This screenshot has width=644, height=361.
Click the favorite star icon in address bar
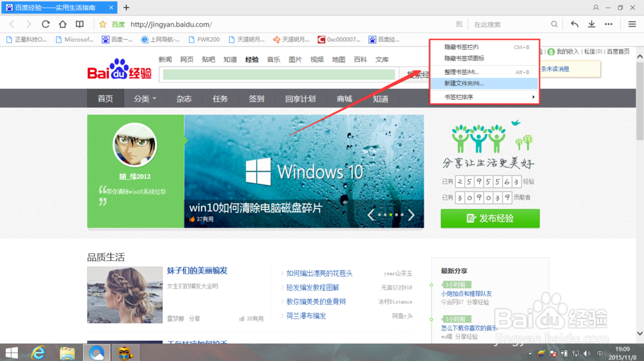(102, 24)
